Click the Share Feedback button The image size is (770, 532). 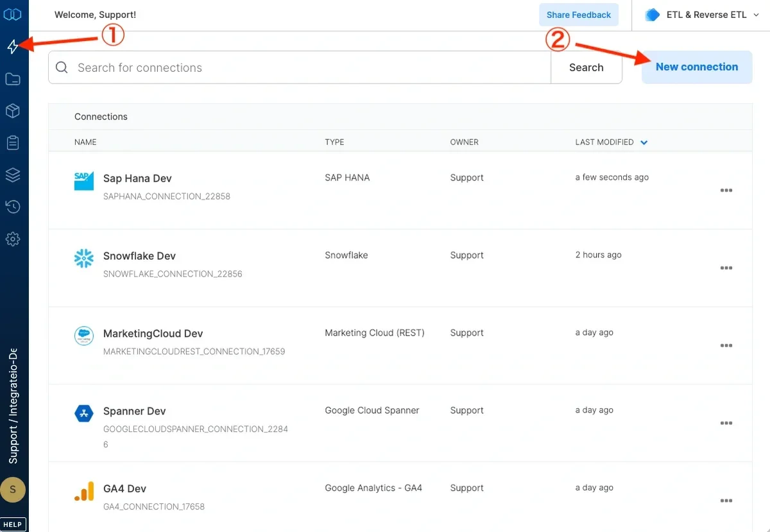(x=579, y=15)
